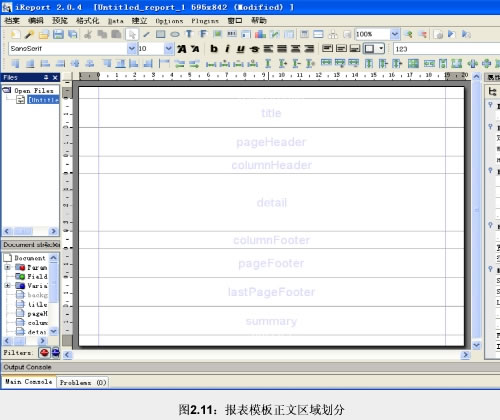Select the Line drawing tool
Image resolution: width=500 pixels, height=420 pixels.
point(146,34)
